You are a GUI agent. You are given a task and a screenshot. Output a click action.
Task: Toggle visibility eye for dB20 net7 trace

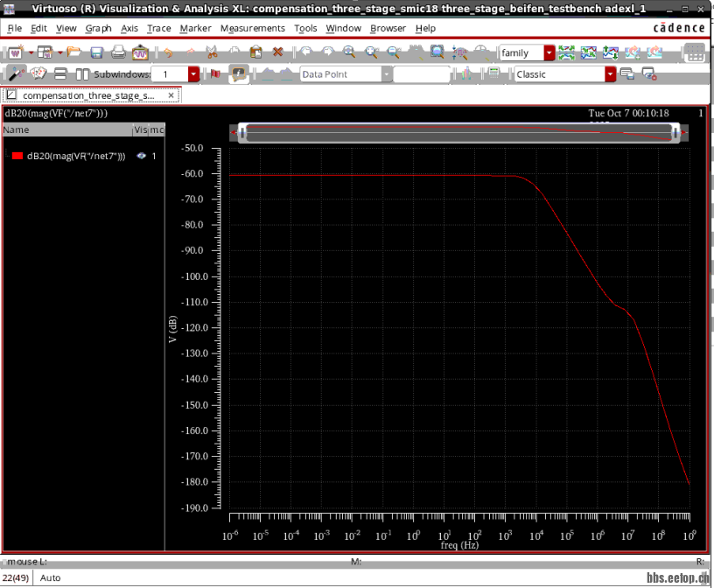coord(140,156)
